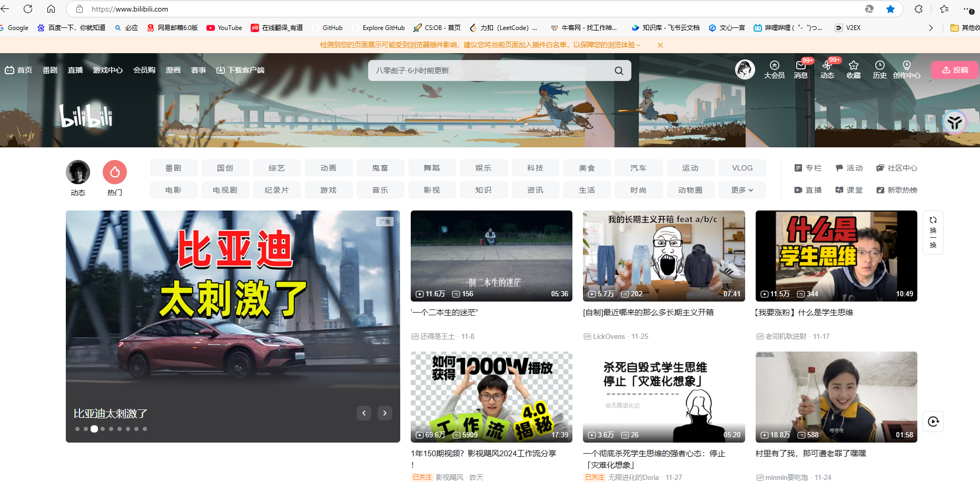
Task: Open the V2EX bookmark
Action: click(848, 28)
